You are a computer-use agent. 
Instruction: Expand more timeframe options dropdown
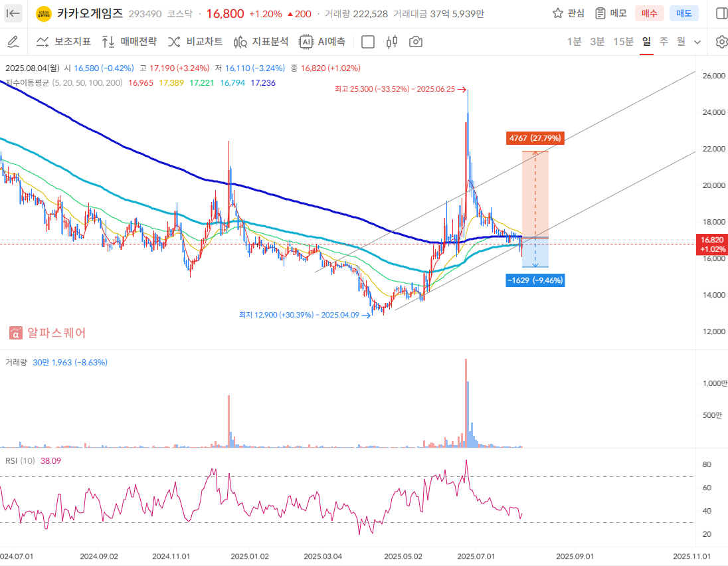(697, 43)
